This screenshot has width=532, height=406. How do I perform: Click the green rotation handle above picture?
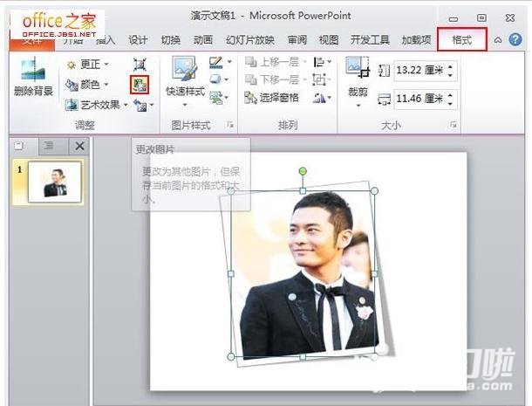(x=303, y=171)
